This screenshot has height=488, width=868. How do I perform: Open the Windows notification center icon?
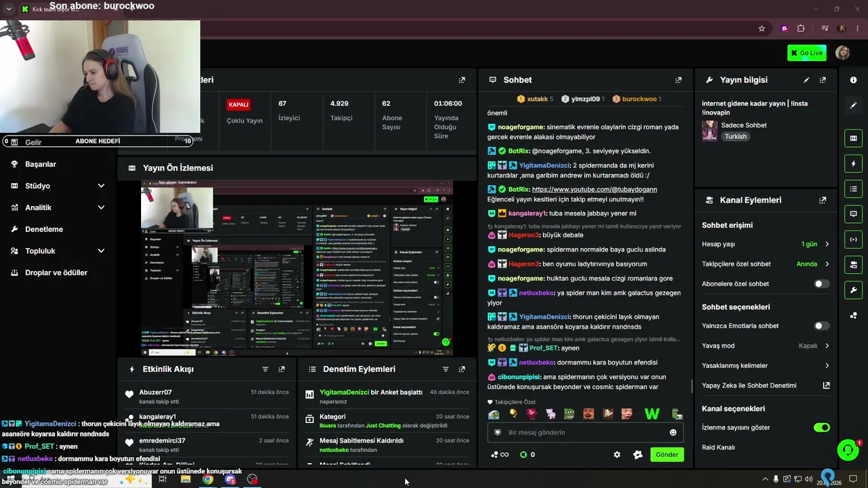point(853,479)
